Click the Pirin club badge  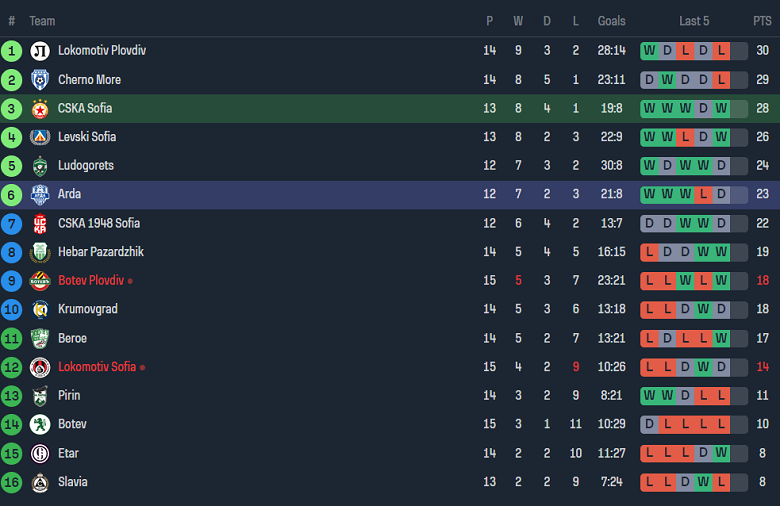coord(40,396)
